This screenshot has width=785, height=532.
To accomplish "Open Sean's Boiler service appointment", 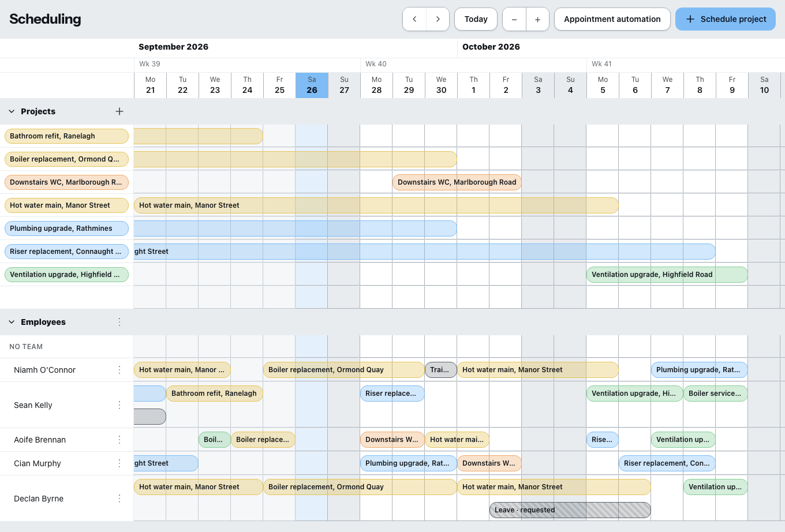I will 716,394.
